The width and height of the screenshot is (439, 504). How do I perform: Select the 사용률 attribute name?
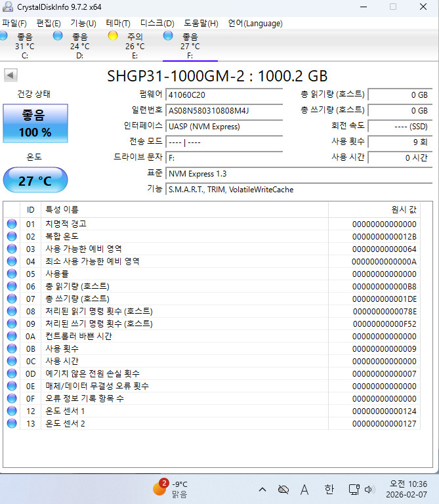(57, 274)
